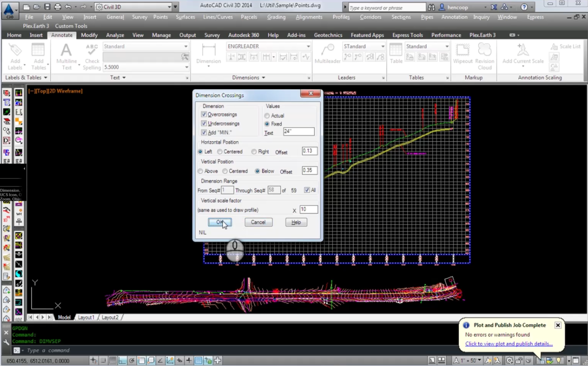Toggle grid display in status bar

click(x=113, y=360)
